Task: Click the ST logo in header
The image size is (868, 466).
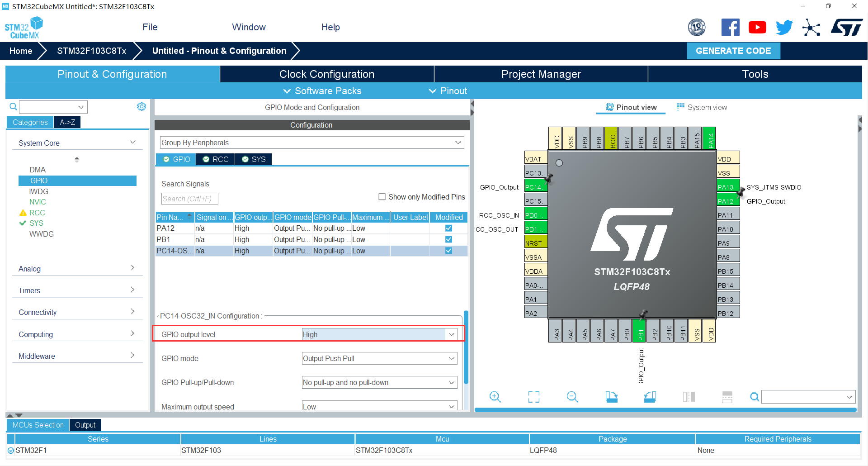Action: tap(846, 28)
